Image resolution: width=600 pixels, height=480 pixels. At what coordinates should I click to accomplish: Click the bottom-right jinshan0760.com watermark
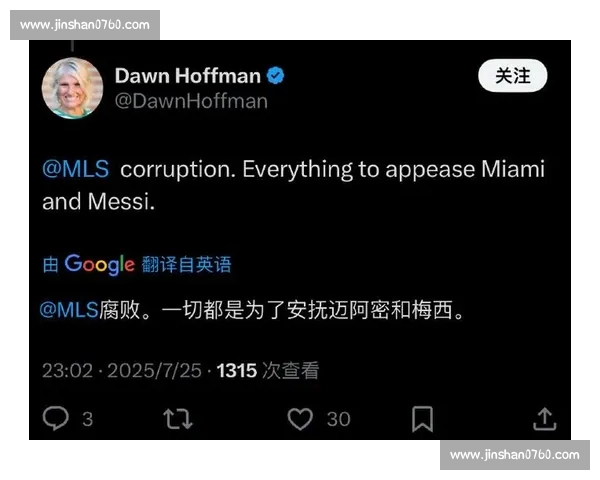[x=515, y=455]
